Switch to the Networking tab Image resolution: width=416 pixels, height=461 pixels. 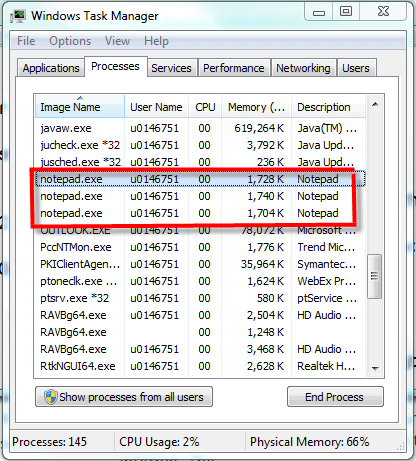[303, 68]
